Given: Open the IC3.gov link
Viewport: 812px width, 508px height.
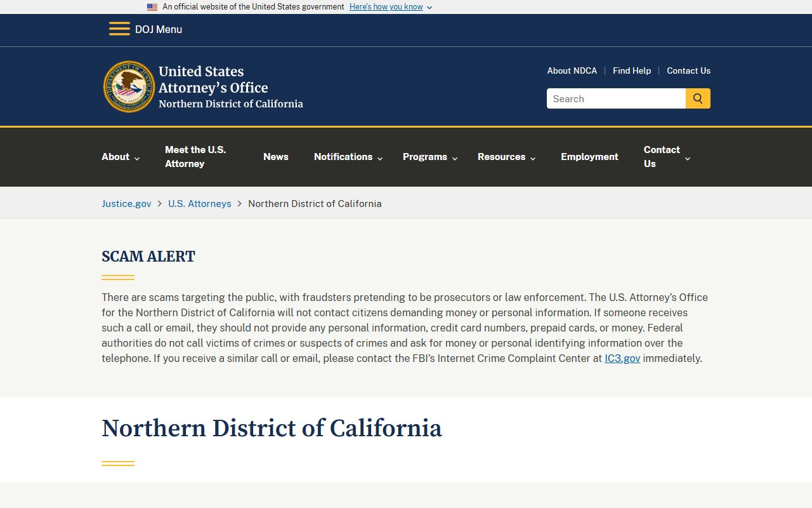Looking at the screenshot, I should 622,358.
